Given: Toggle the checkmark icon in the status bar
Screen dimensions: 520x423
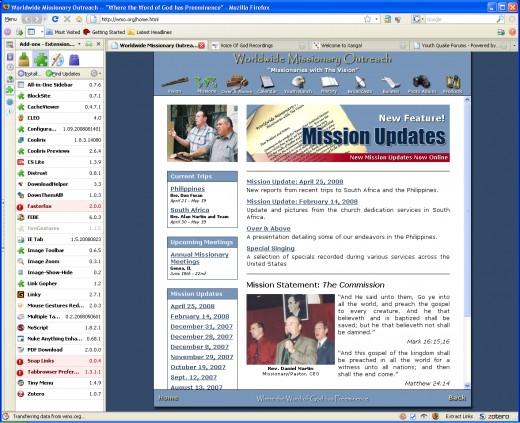Looking at the screenshot, I should click(x=413, y=416).
